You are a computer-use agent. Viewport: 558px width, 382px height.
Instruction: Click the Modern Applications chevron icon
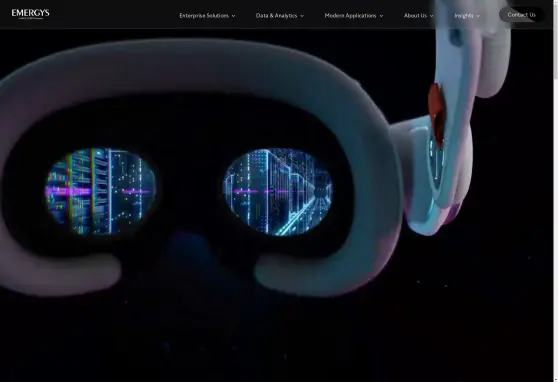click(381, 16)
